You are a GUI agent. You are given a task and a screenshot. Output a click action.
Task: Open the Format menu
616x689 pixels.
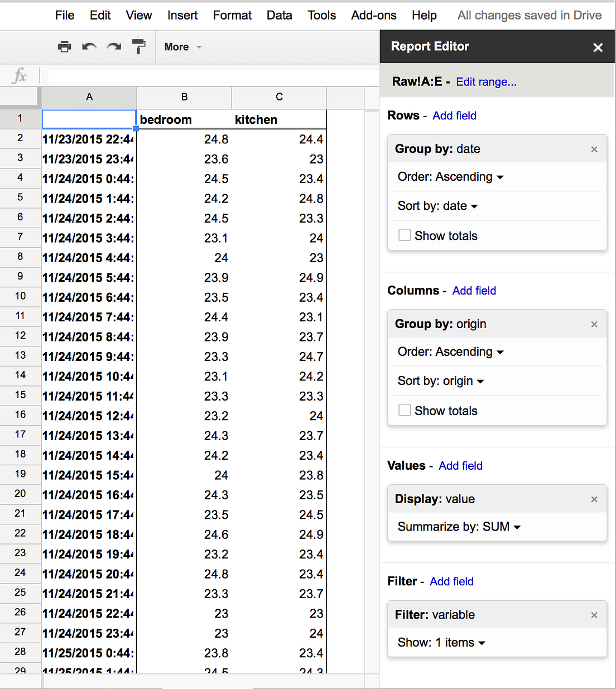(x=232, y=15)
